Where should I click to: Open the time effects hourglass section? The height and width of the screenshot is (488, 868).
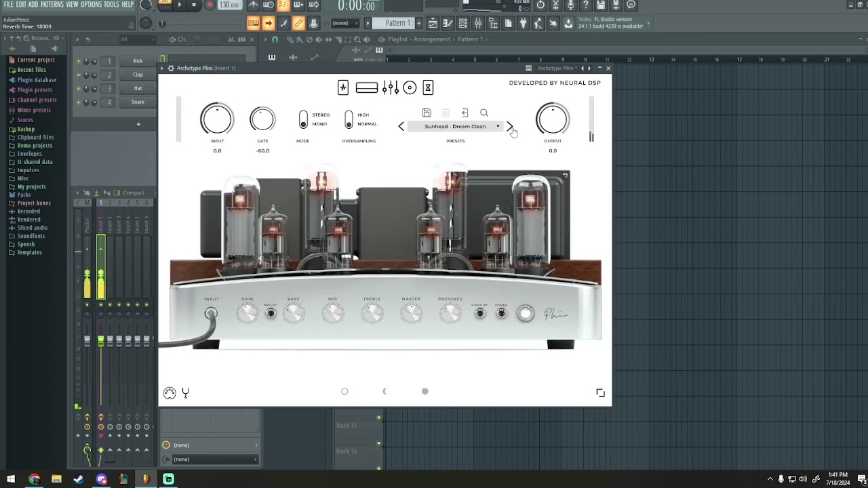coord(428,87)
